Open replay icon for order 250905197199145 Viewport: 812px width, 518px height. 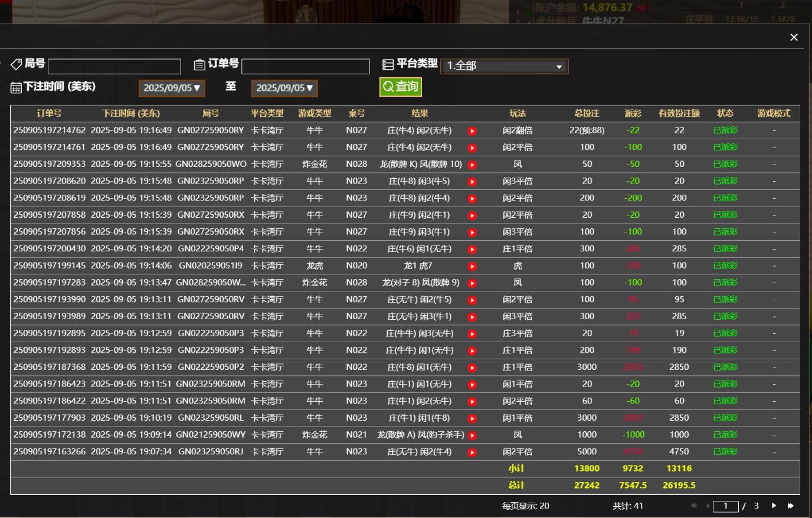[472, 266]
